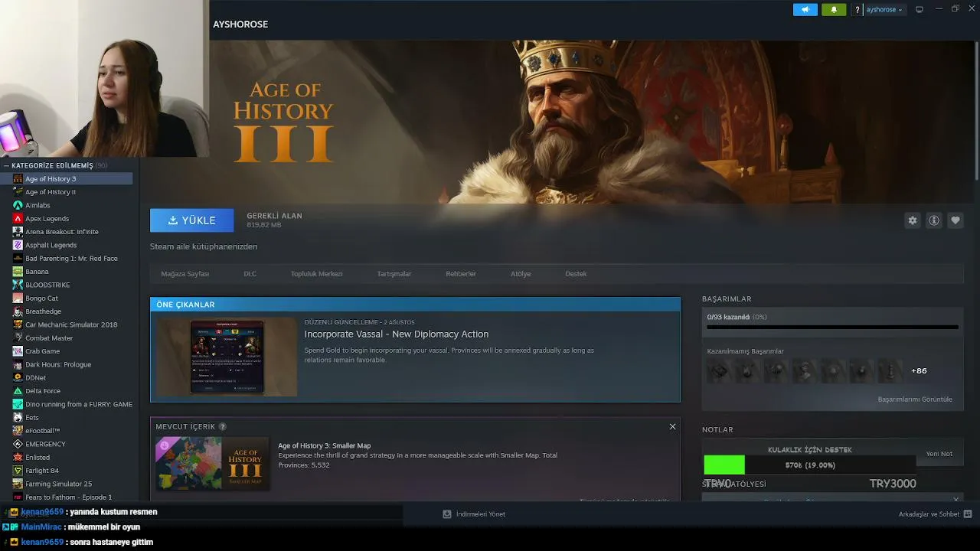Select Age of History 3 library row
The image size is (980, 551).
[66, 179]
